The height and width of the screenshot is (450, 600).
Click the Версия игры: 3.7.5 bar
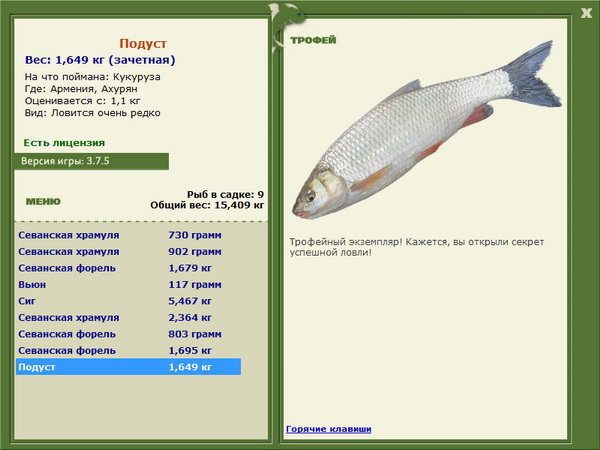pos(91,161)
